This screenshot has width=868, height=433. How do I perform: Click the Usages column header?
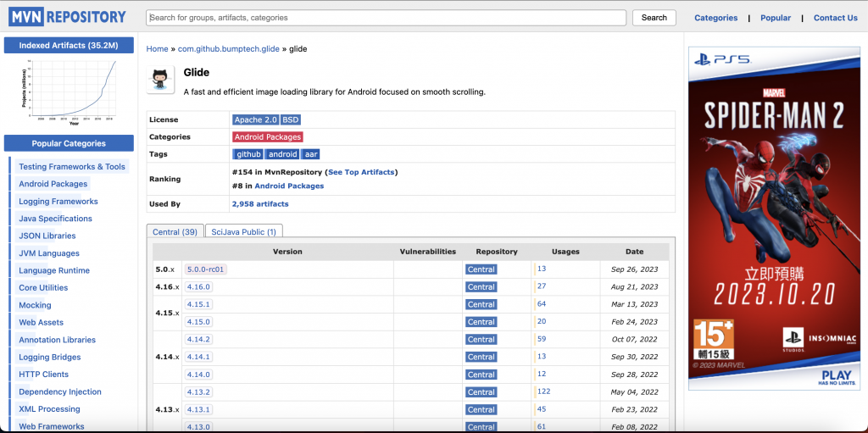[565, 252]
